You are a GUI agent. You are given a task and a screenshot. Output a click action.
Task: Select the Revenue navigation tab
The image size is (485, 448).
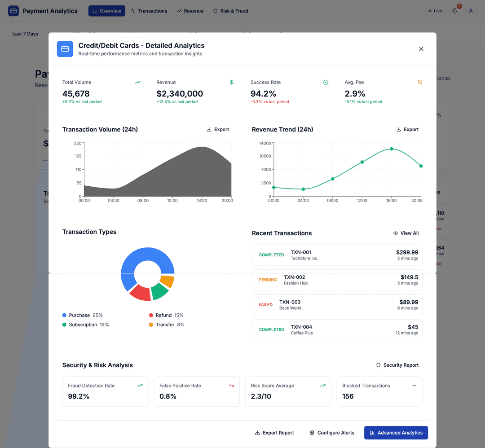point(190,10)
